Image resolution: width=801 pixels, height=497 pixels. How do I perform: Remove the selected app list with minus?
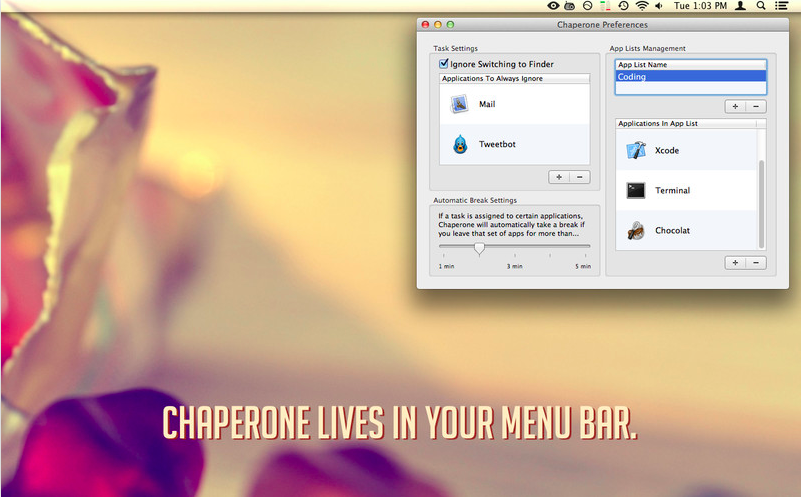[x=756, y=107]
